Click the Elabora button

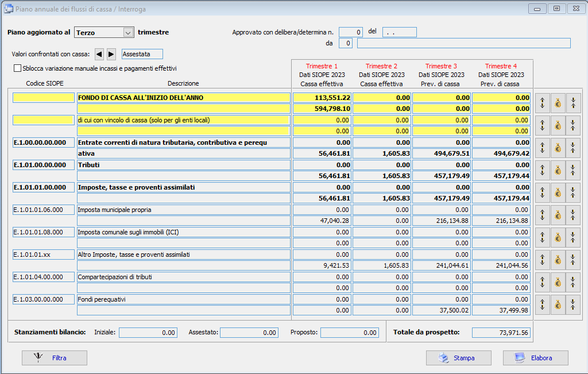(x=535, y=358)
